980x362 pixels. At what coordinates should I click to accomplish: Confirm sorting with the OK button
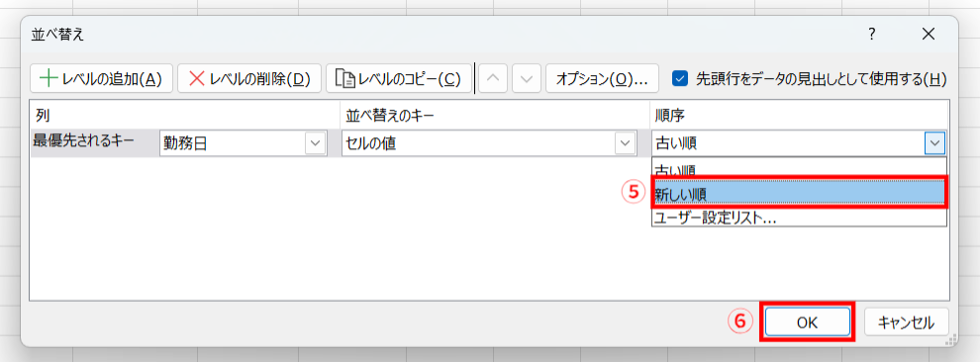coord(807,322)
